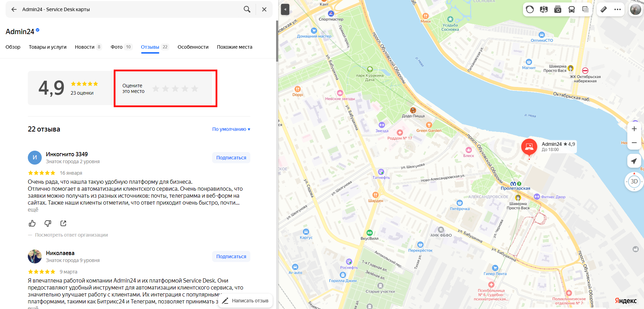Click the Невские звезды marker

(x=340, y=93)
